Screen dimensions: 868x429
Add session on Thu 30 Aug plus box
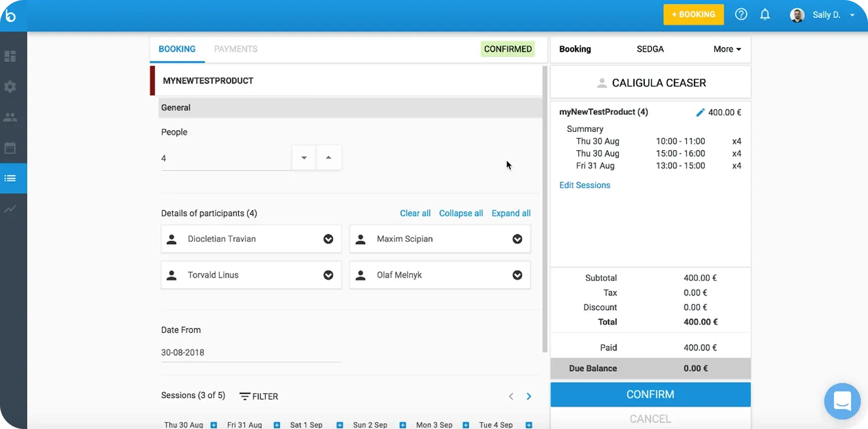tap(214, 425)
